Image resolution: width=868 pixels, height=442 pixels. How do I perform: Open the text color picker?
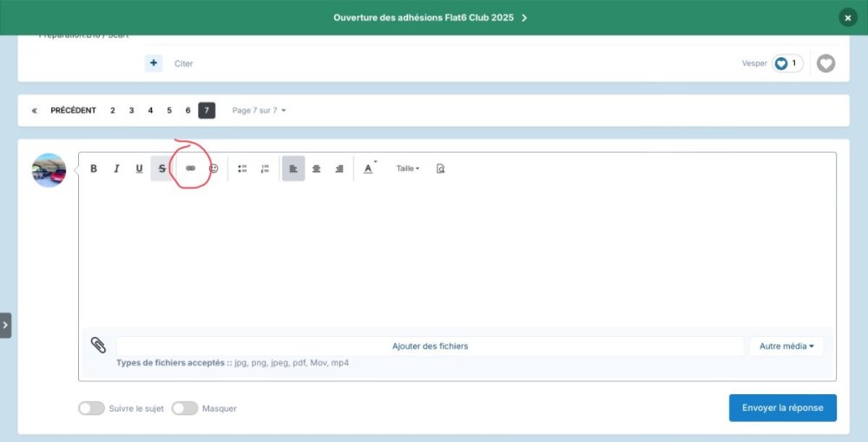pyautogui.click(x=369, y=168)
